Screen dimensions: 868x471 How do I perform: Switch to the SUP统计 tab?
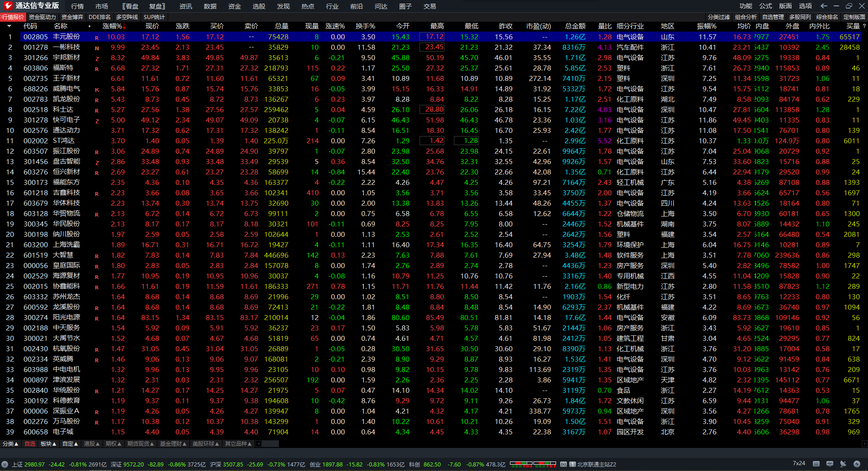154,17
